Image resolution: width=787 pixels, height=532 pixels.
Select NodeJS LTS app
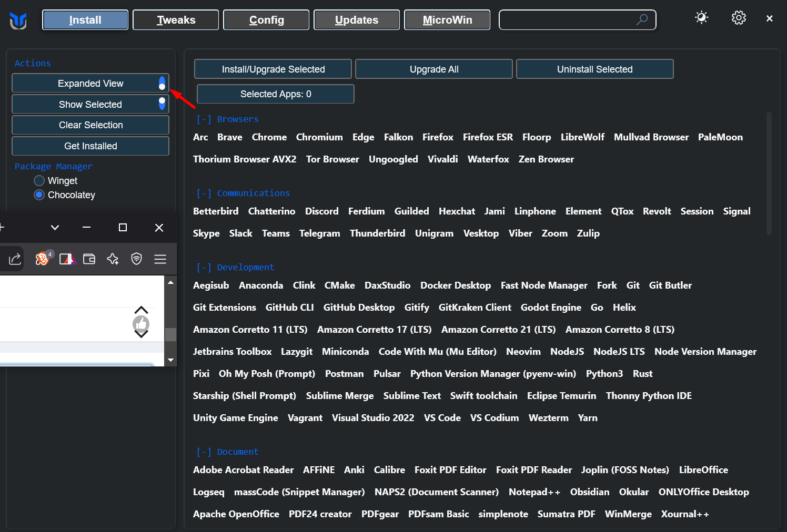(x=619, y=352)
